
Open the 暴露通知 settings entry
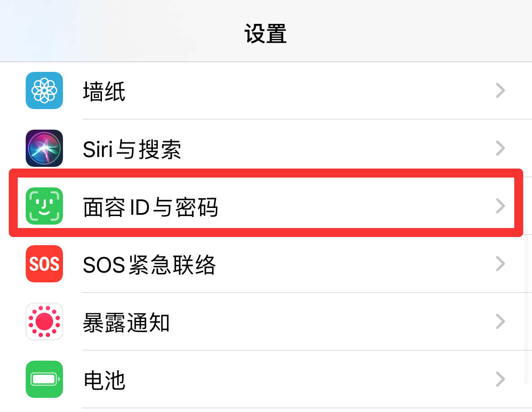click(x=266, y=322)
